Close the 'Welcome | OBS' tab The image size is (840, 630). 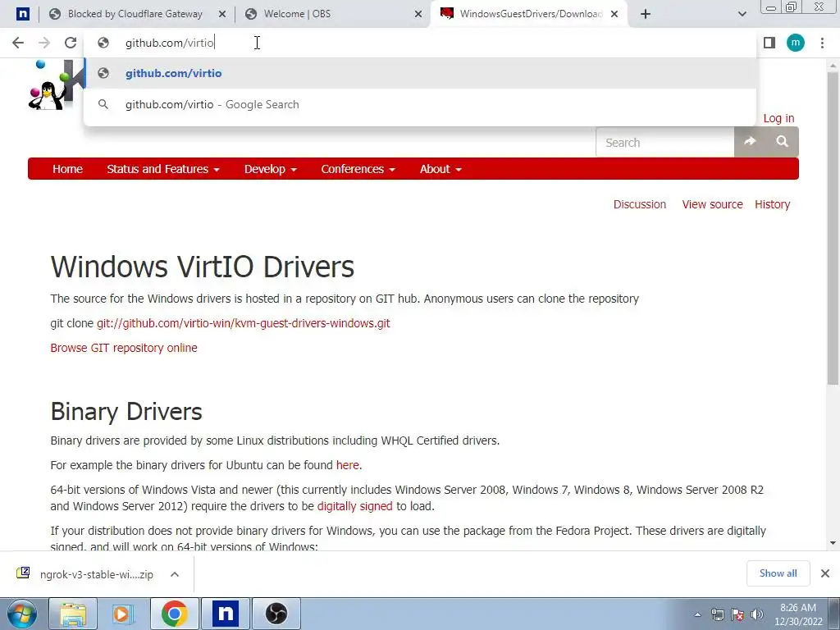418,15
